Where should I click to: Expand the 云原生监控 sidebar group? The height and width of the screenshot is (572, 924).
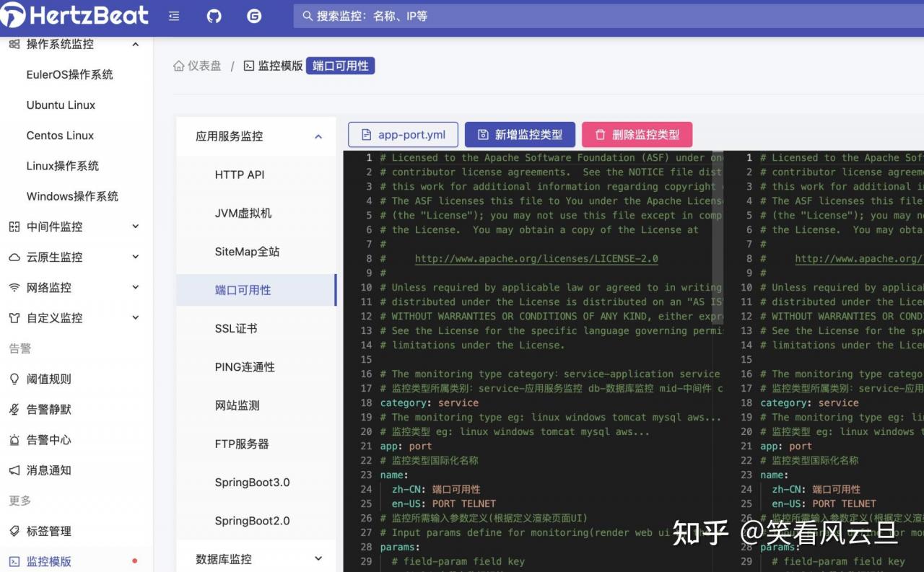tap(135, 257)
